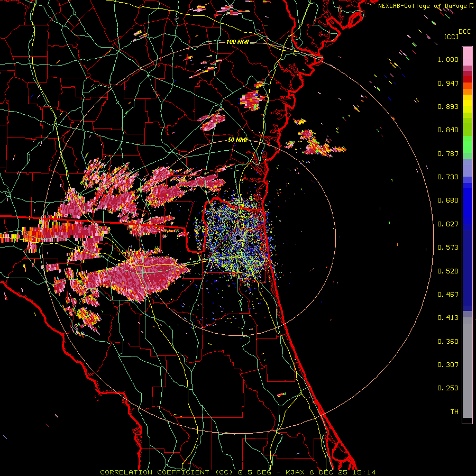Click the gray radar site center marker

click(x=238, y=237)
